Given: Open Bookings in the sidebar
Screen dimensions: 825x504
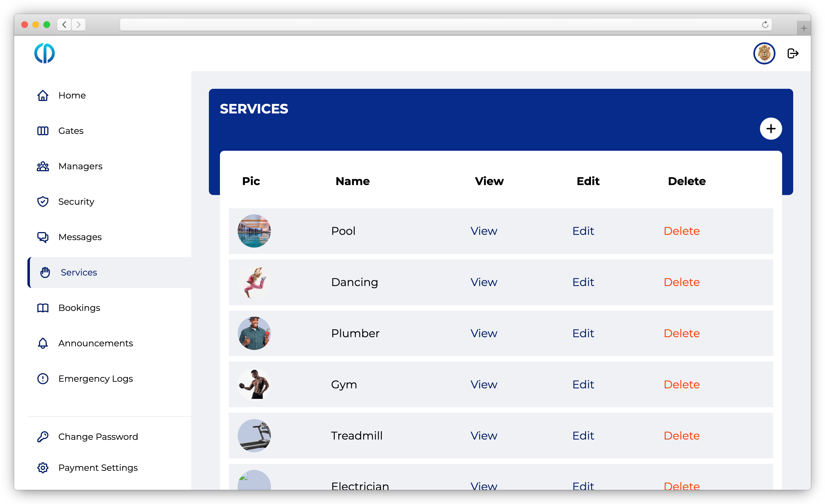Looking at the screenshot, I should point(79,308).
